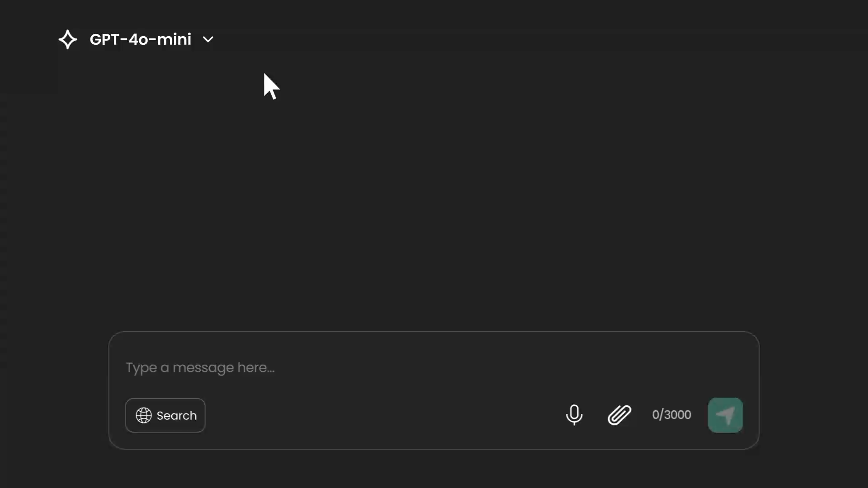Click the message box's top border
The image size is (868, 488).
pyautogui.click(x=434, y=332)
